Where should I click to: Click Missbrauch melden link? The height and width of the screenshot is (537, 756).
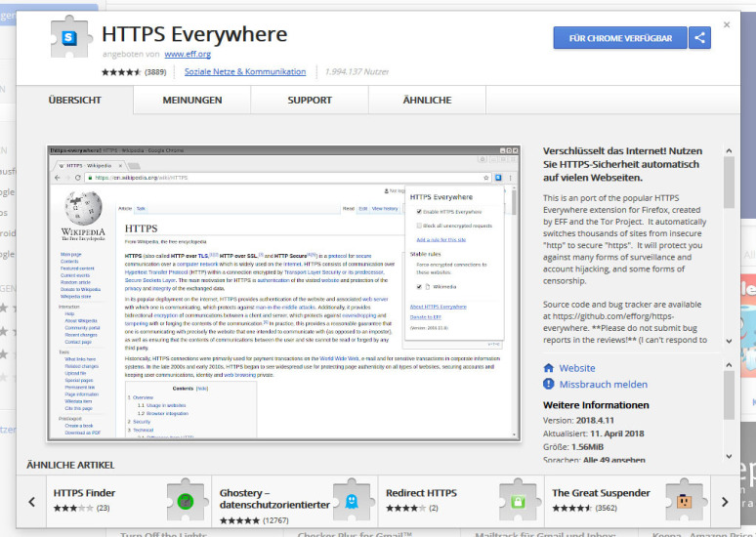[604, 384]
